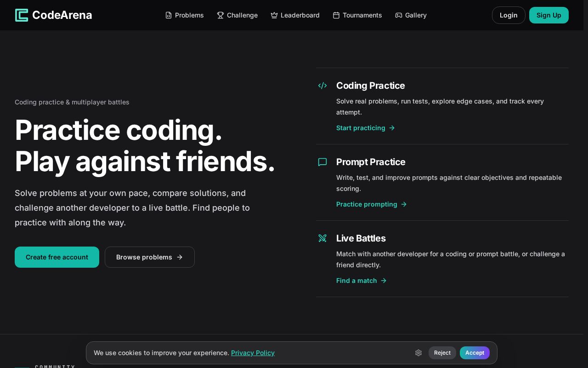Click the CodeArena logo icon
This screenshot has height=368, width=588.
click(x=22, y=15)
